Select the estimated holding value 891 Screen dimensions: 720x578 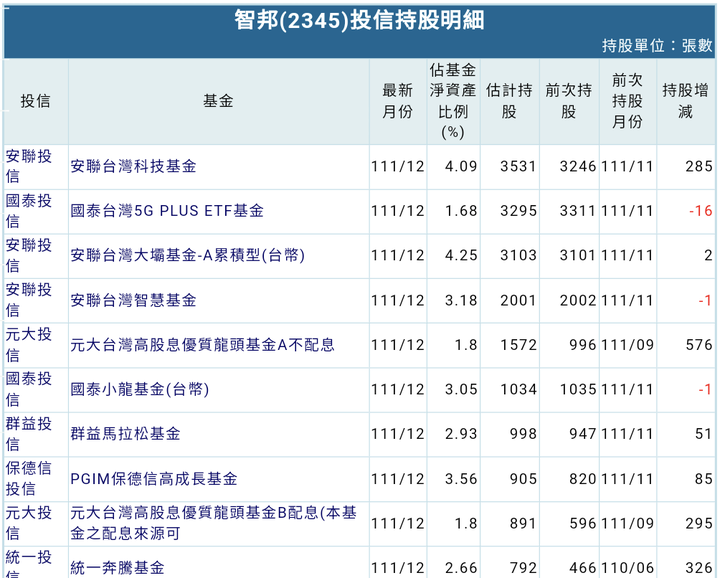[523, 523]
